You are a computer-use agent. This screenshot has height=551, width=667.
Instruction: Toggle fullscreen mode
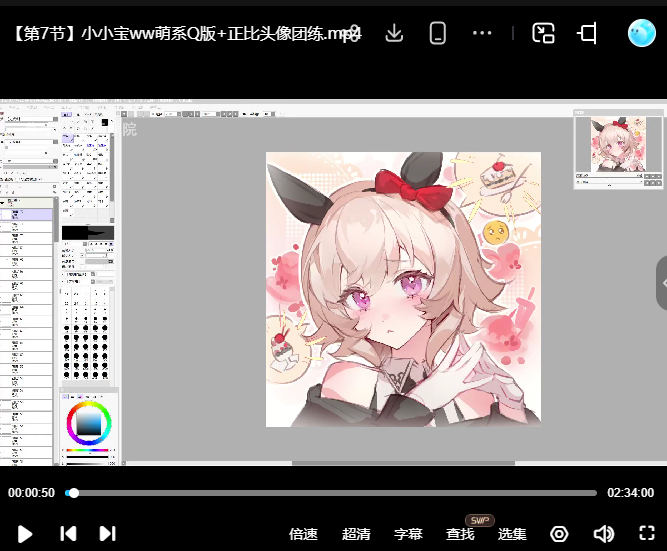[646, 534]
